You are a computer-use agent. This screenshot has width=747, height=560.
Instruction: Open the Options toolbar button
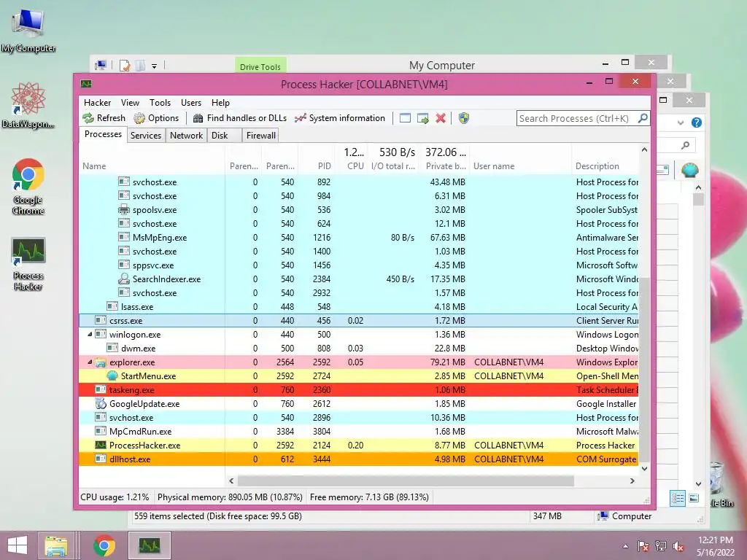156,118
